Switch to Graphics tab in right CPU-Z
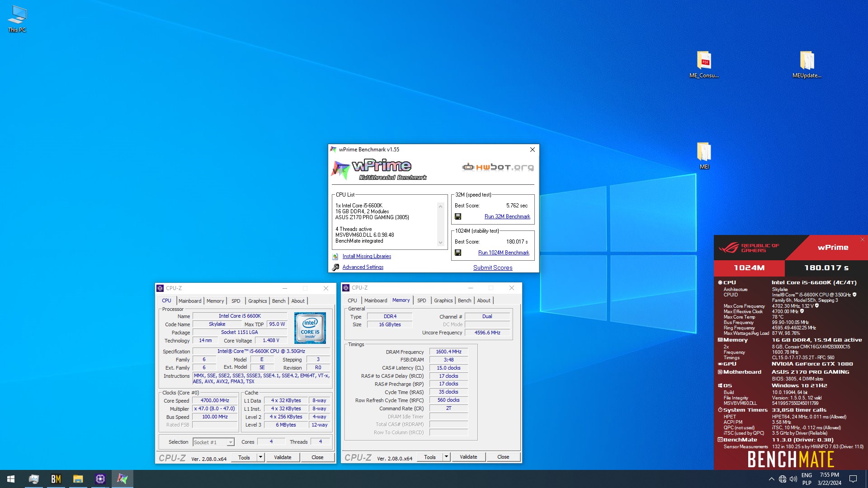Viewport: 868px width, 488px height. click(x=443, y=300)
